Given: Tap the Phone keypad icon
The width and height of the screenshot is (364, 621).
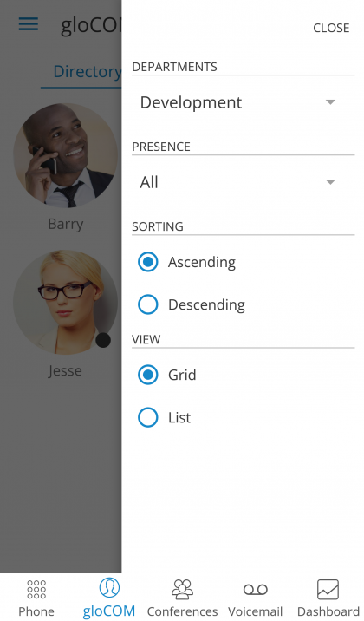Looking at the screenshot, I should click(36, 589).
